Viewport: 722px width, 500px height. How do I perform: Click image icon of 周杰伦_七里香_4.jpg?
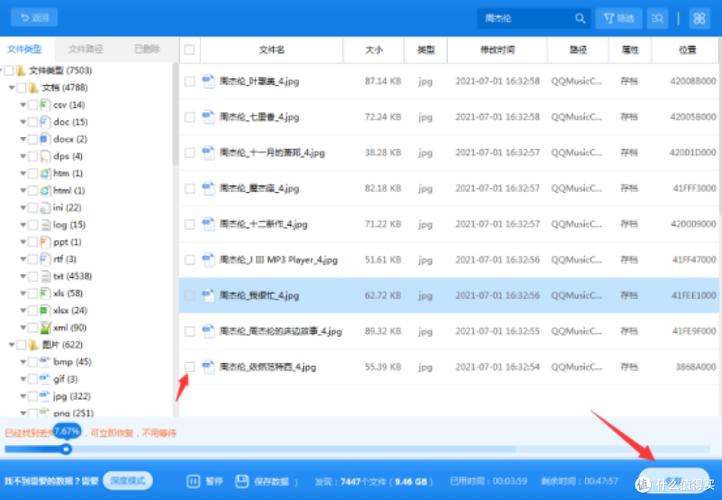point(209,117)
